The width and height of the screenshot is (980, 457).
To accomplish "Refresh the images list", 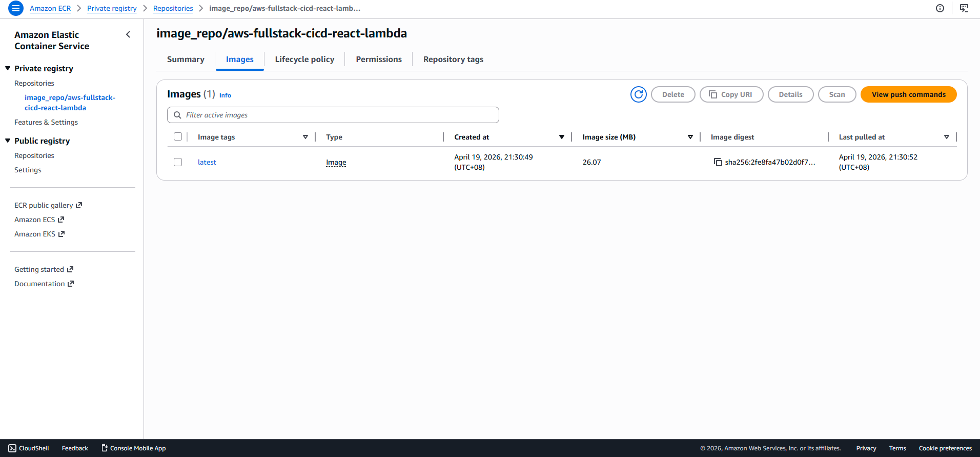I will (x=638, y=94).
